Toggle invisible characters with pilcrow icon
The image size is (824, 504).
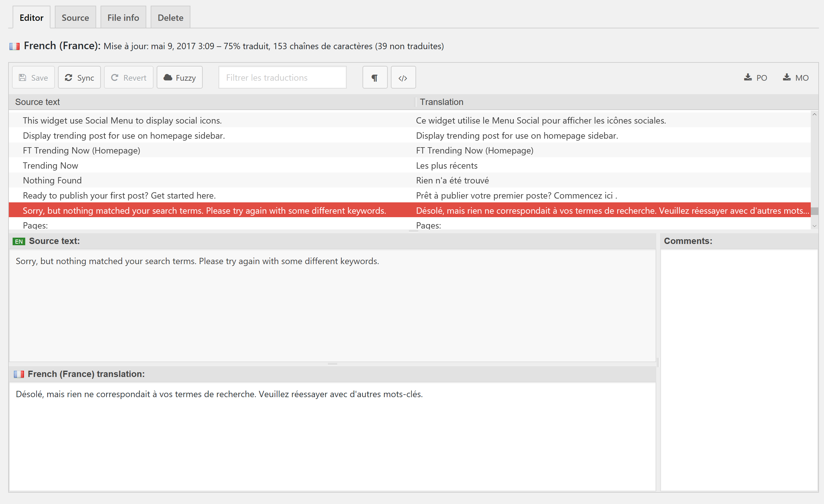[x=374, y=78]
